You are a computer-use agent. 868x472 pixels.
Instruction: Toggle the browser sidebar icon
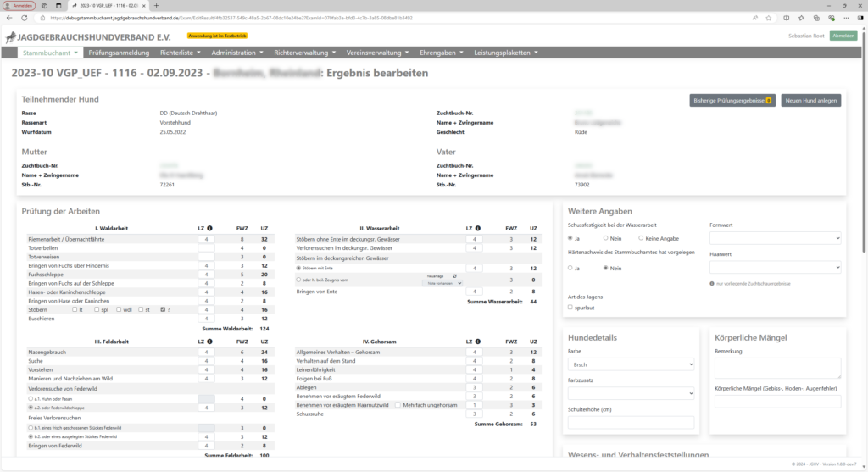pyautogui.click(x=860, y=18)
